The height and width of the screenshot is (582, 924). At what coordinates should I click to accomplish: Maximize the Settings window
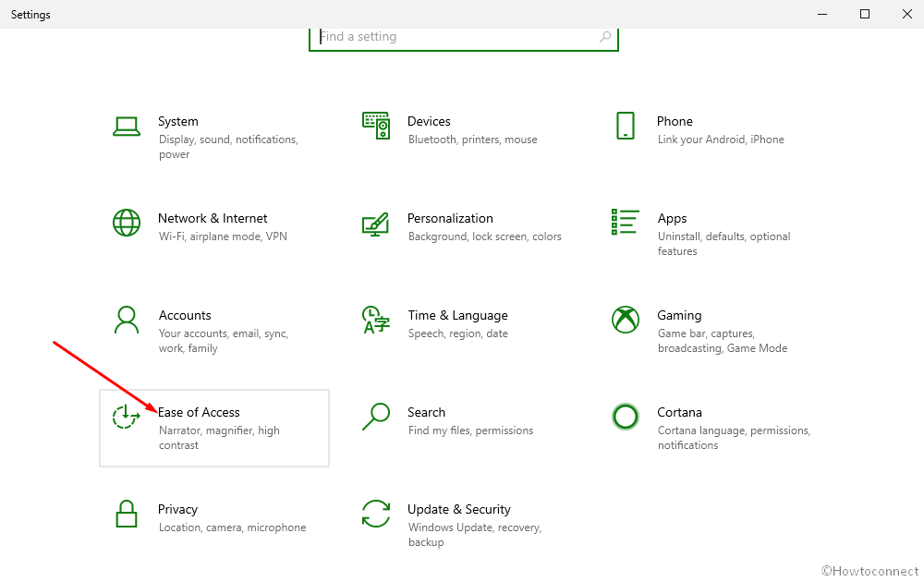[x=865, y=14]
